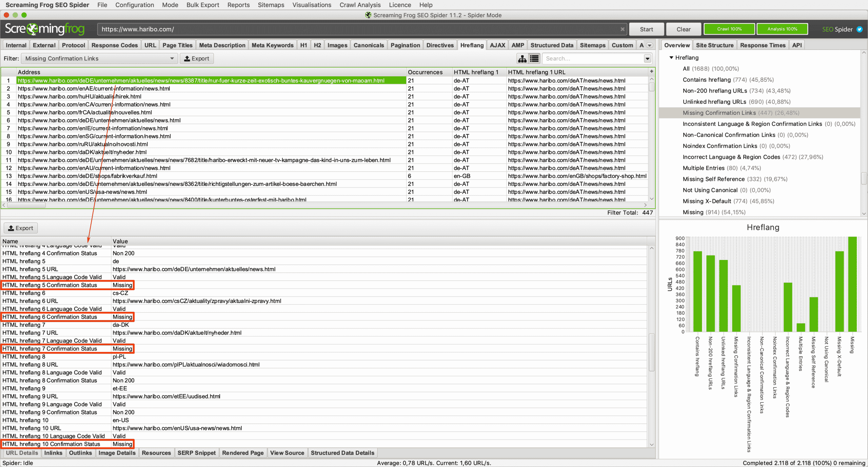This screenshot has width=868, height=467.
Task: Open the Inlinks bottom tab
Action: [53, 453]
